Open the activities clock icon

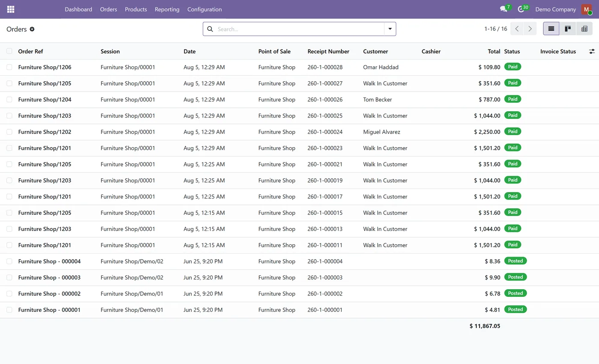(x=521, y=9)
